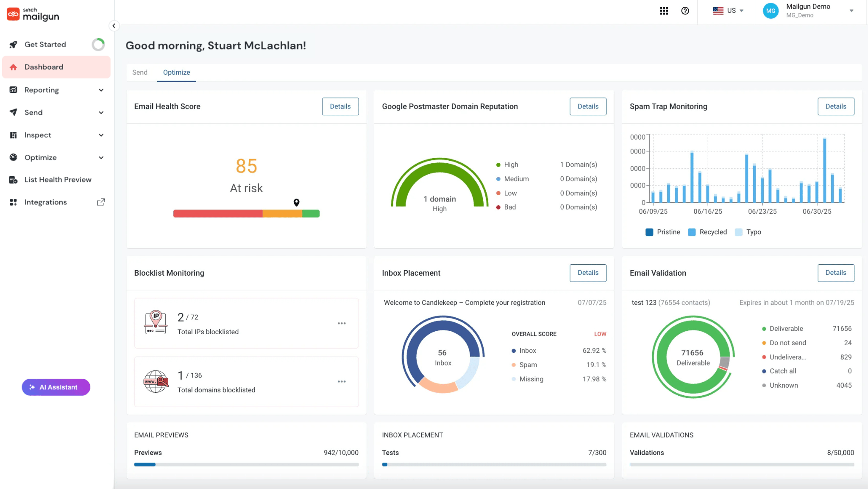Expand the Optimize sidebar menu chevron
This screenshot has height=489, width=868.
tap(101, 157)
